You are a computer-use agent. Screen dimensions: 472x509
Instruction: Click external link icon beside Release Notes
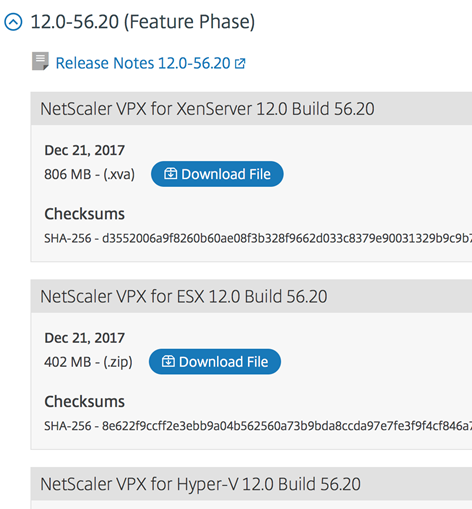pos(240,63)
